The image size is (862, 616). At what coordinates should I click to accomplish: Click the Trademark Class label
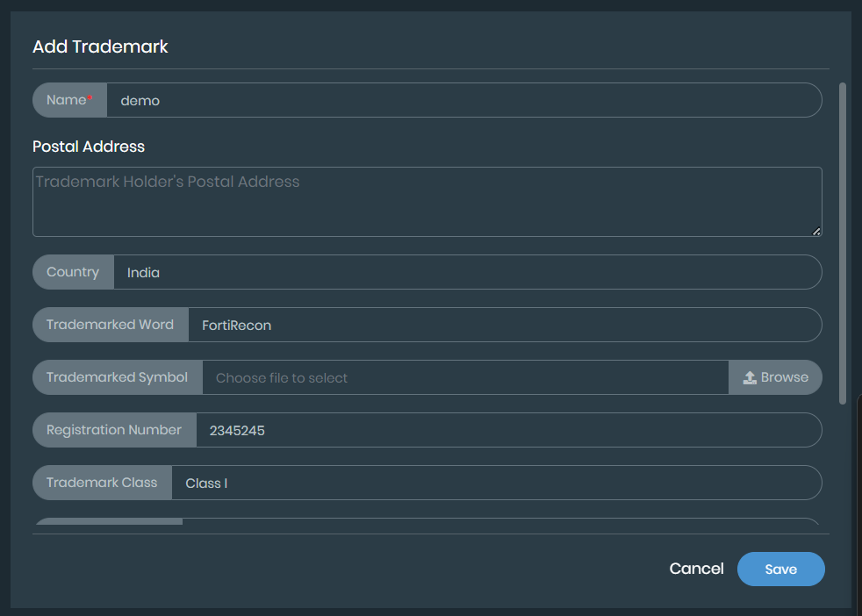click(x=102, y=483)
